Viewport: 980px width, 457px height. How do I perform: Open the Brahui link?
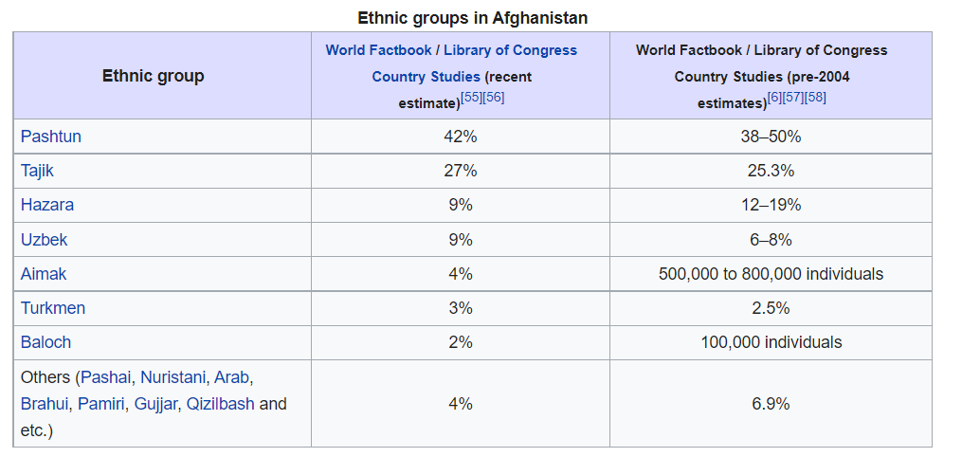(x=45, y=404)
